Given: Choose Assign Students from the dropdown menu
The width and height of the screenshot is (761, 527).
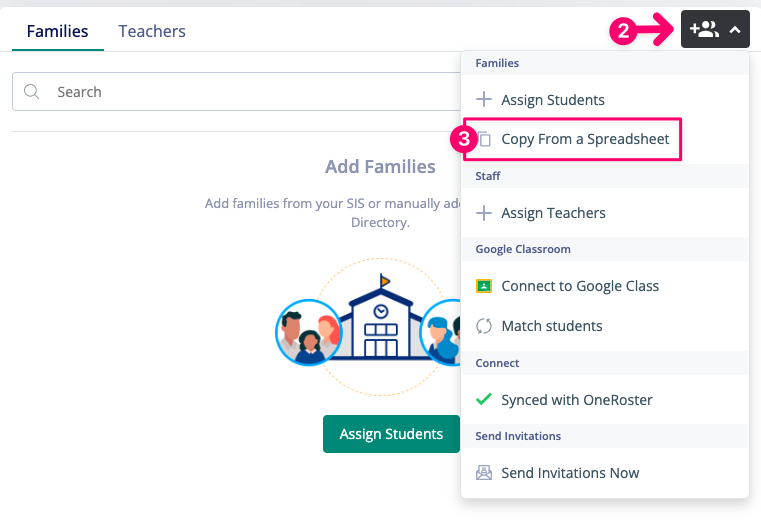Looking at the screenshot, I should click(x=553, y=100).
